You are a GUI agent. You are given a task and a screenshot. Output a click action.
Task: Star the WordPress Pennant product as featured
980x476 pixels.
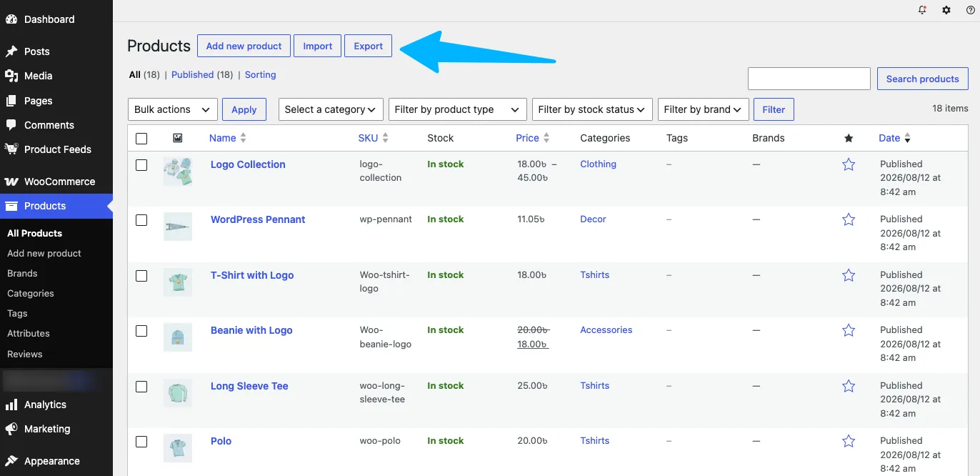point(849,219)
